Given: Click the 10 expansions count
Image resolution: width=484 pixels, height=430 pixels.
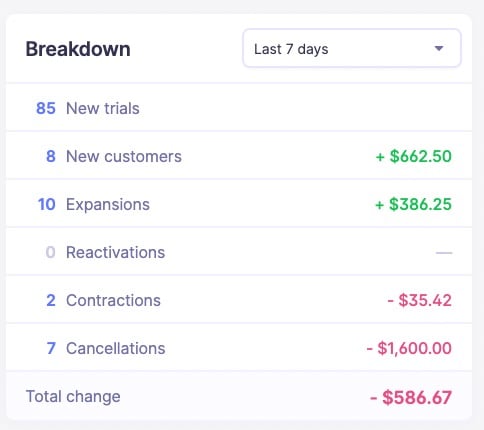Looking at the screenshot, I should click(x=46, y=204).
